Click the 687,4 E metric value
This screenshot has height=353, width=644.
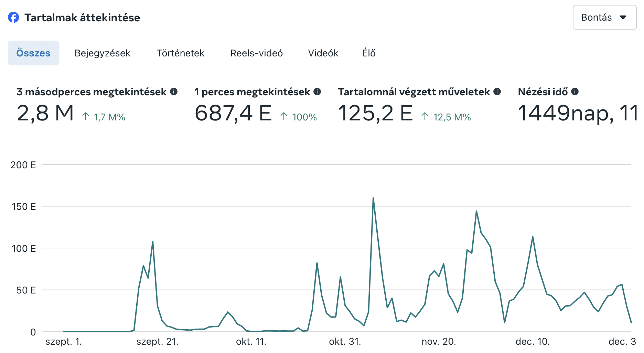click(x=233, y=113)
